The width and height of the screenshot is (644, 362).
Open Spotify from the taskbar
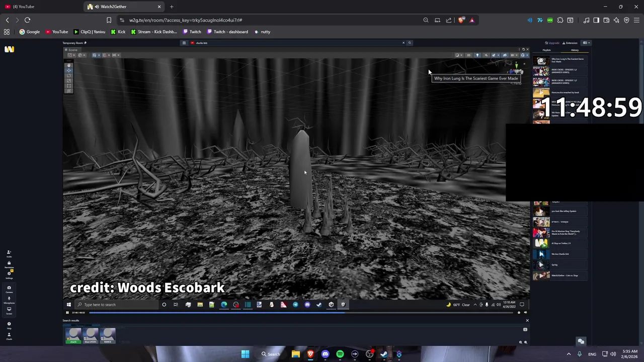340,354
